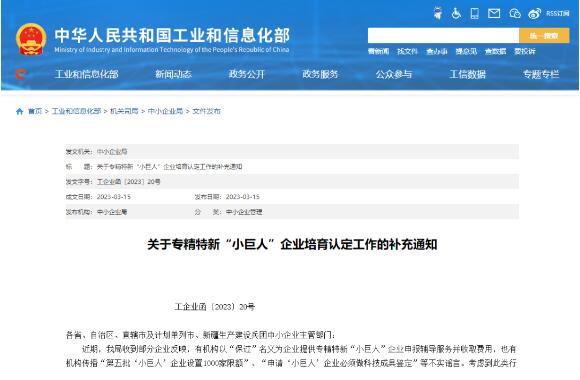Click the WeChat icon in header
This screenshot has height=380, width=580.
[515, 14]
